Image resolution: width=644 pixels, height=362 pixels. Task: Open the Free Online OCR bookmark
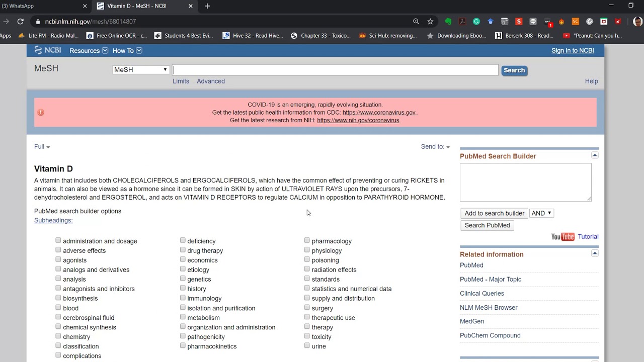pyautogui.click(x=117, y=36)
